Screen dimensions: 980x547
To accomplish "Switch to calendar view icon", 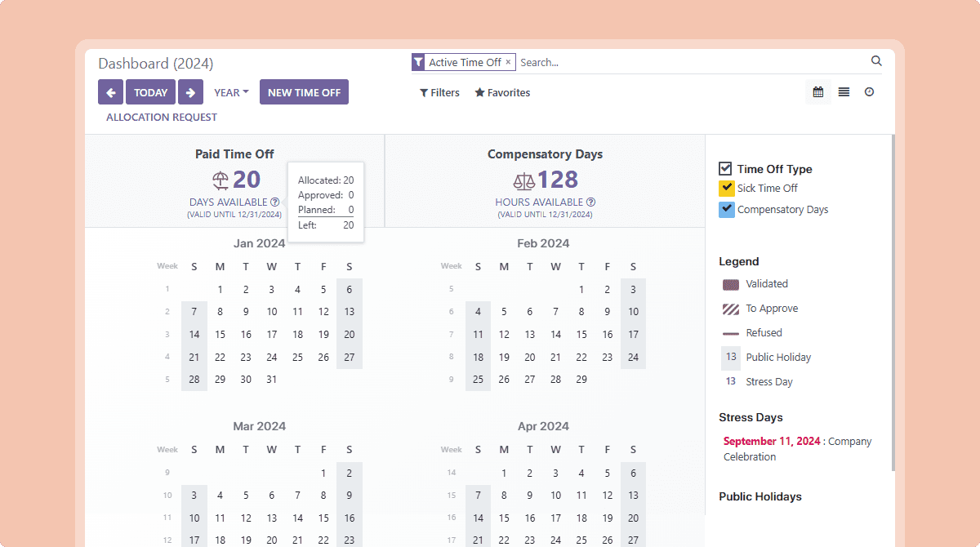I will click(817, 92).
